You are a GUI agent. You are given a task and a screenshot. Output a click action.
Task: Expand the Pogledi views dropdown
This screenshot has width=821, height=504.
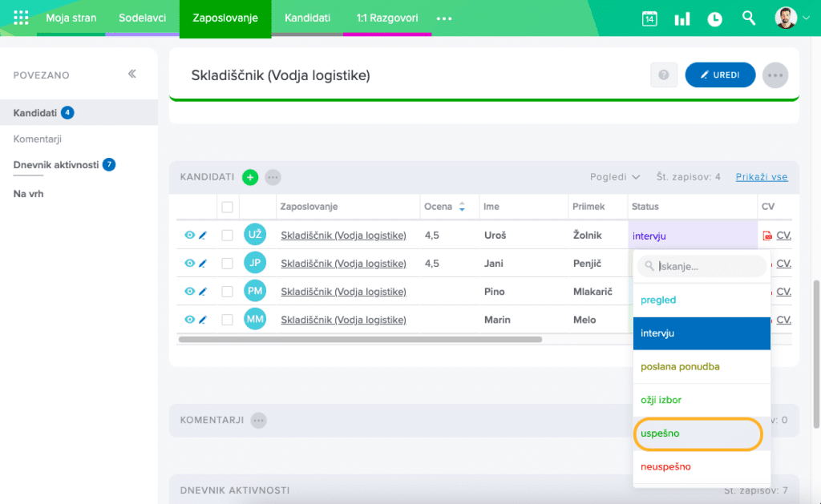(615, 177)
